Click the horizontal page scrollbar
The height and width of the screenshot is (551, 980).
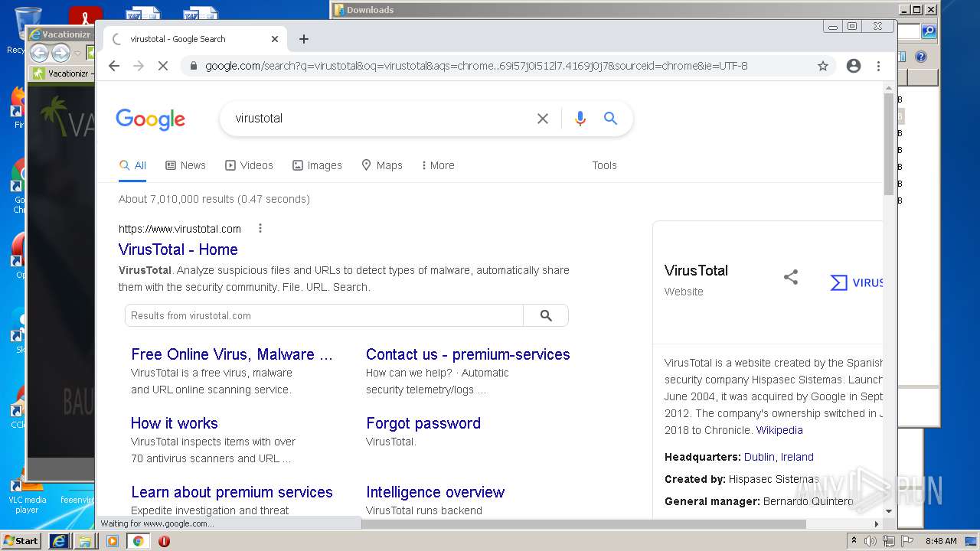[583, 524]
